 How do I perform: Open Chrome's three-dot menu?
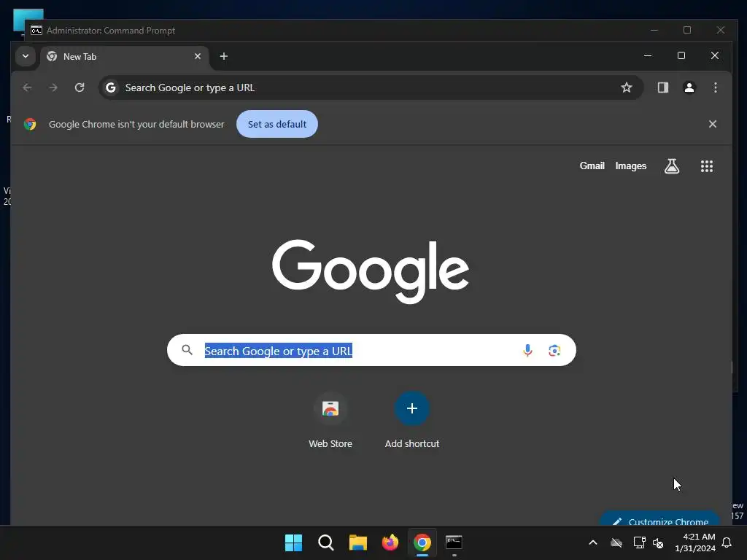[x=716, y=87]
